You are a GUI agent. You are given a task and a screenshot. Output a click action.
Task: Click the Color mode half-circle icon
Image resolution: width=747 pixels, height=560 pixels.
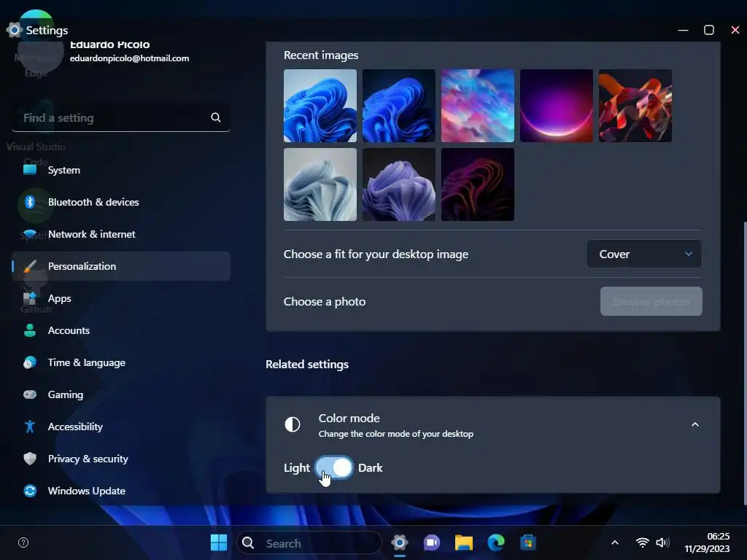click(293, 424)
